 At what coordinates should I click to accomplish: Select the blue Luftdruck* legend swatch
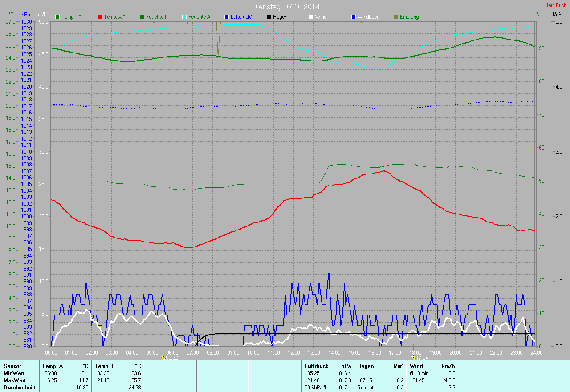point(227,17)
